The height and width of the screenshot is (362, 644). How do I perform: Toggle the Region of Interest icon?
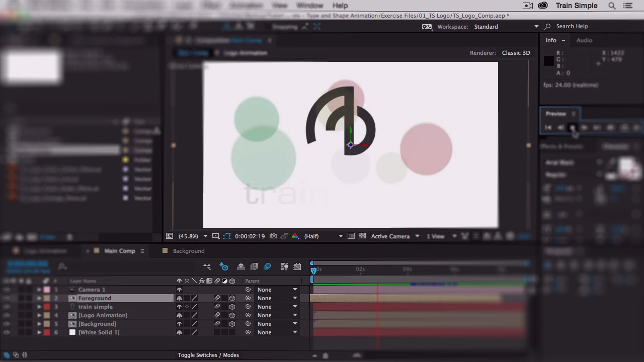[351, 236]
